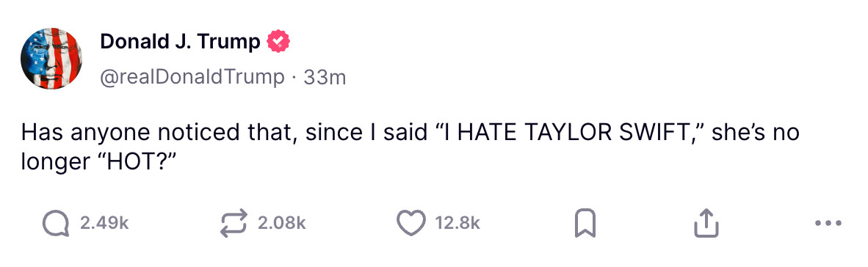Open the Donald J. Trump display name
Viewport: 868px width, 267px height.
coord(180,42)
